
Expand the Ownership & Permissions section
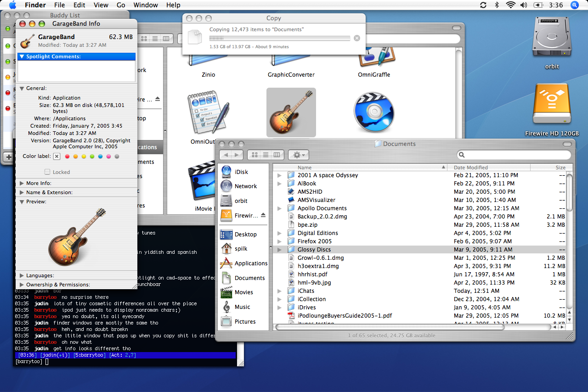coord(22,285)
